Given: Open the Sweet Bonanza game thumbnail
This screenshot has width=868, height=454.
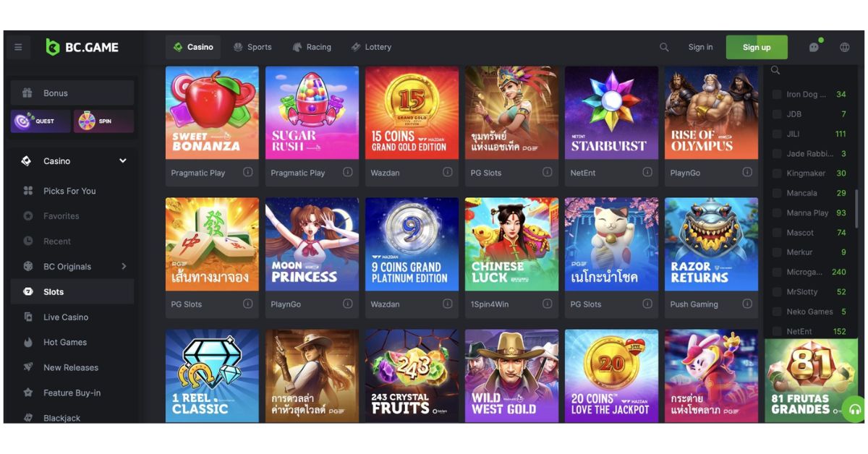Looking at the screenshot, I should [x=212, y=113].
